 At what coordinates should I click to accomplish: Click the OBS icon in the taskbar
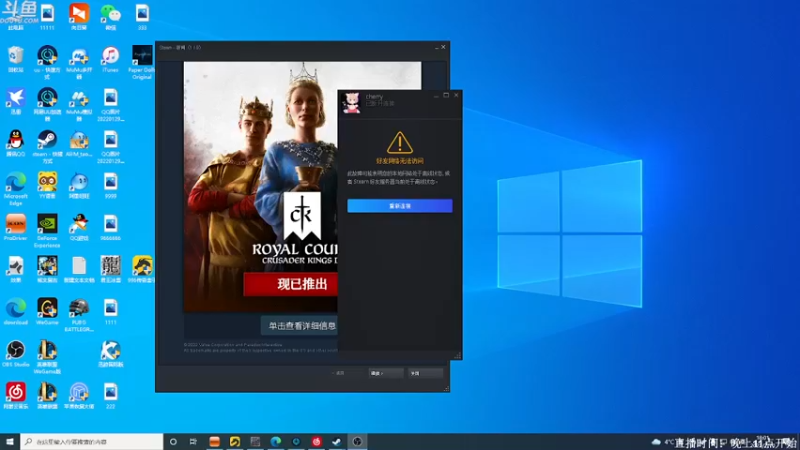(357, 441)
